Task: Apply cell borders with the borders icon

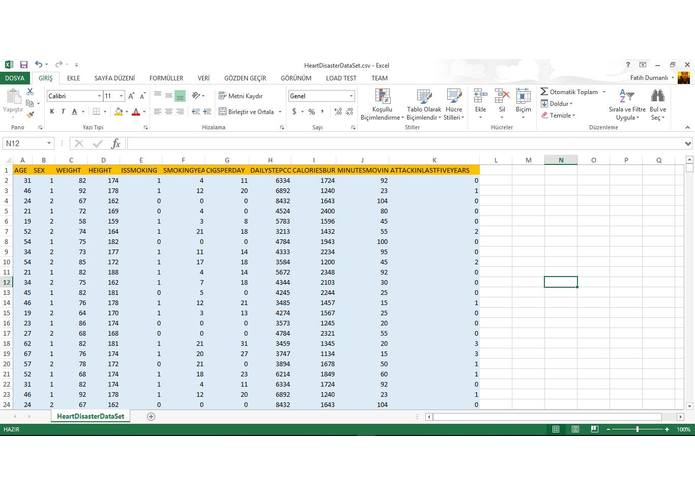Action: tap(96, 112)
